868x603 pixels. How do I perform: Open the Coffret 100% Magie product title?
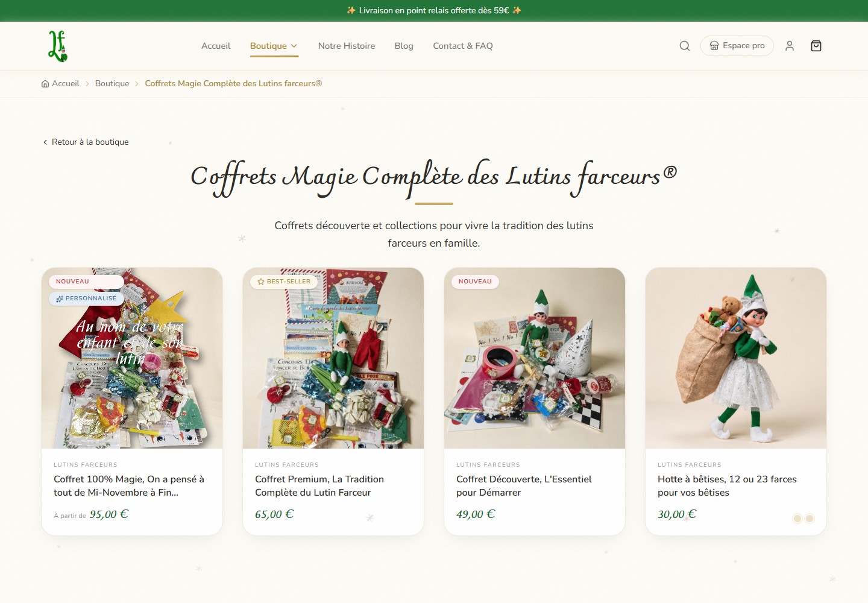click(129, 486)
